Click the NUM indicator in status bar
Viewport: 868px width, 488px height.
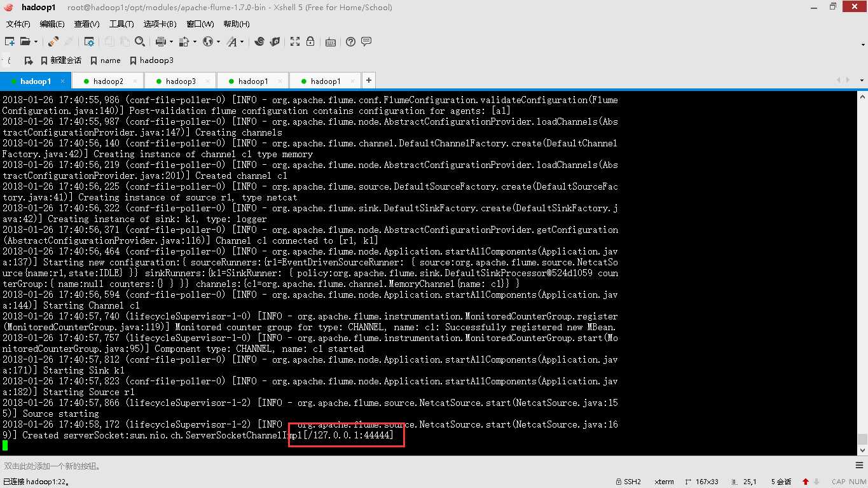point(857,482)
